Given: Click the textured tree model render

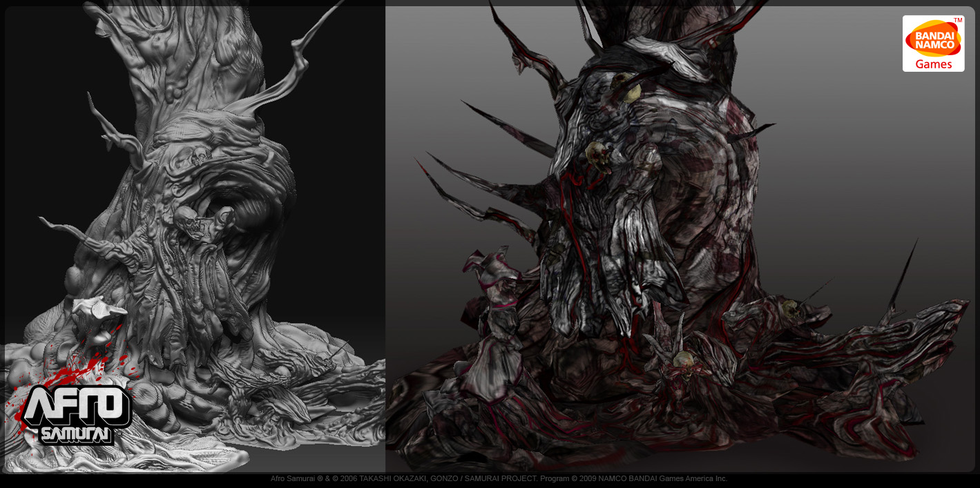Looking at the screenshot, I should click(x=680, y=236).
